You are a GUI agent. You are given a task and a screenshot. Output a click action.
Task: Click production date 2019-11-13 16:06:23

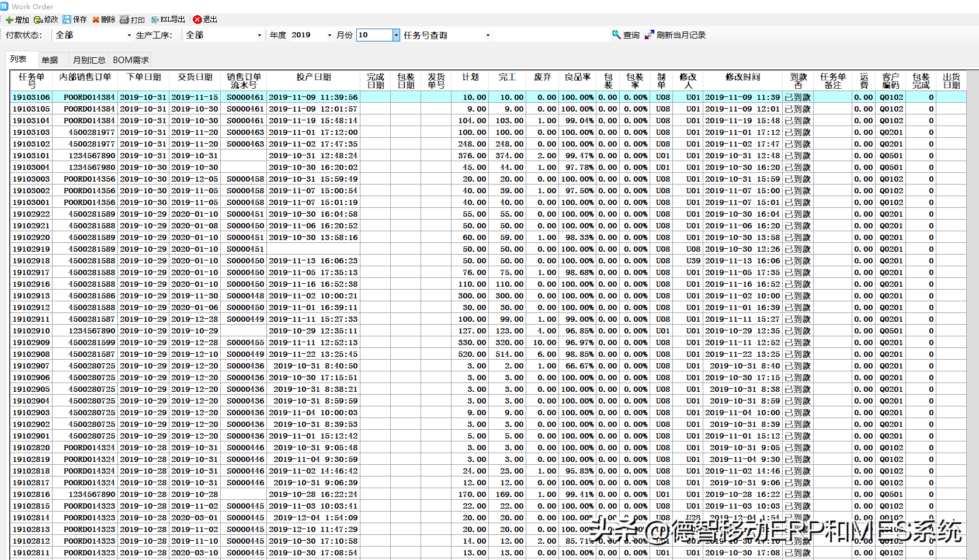click(x=314, y=260)
